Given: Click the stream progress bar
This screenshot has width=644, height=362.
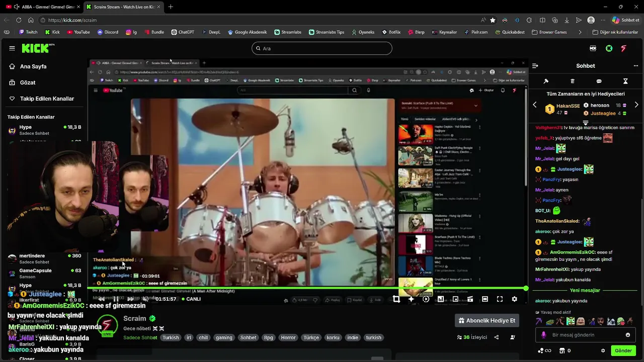Looking at the screenshot, I should 307,289.
